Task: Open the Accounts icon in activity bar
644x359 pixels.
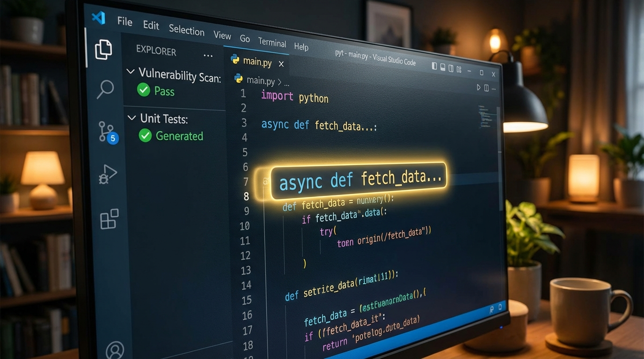Action: click(115, 350)
